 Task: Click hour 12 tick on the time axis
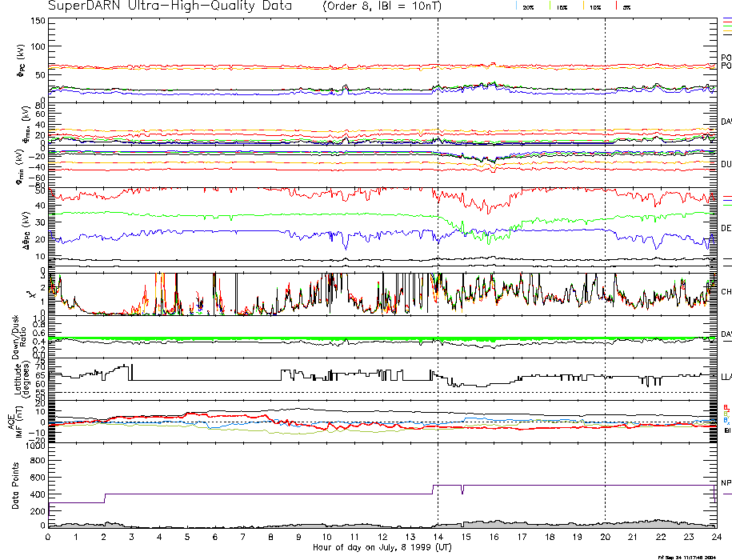tap(382, 538)
